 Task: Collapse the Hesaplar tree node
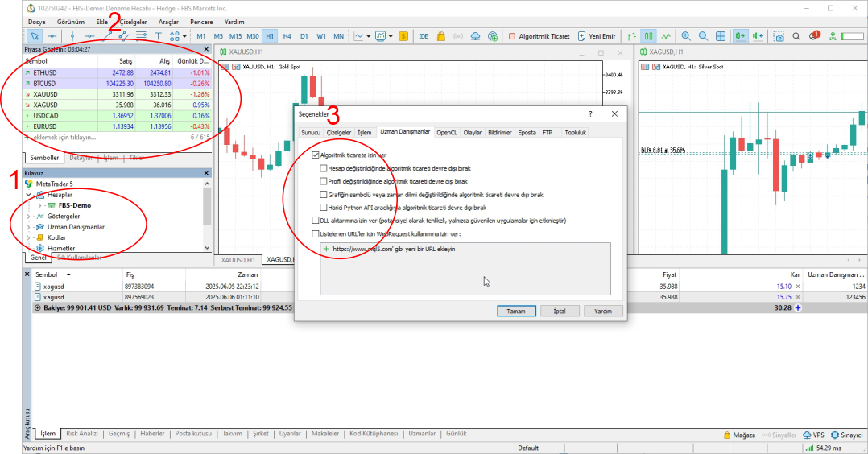29,195
